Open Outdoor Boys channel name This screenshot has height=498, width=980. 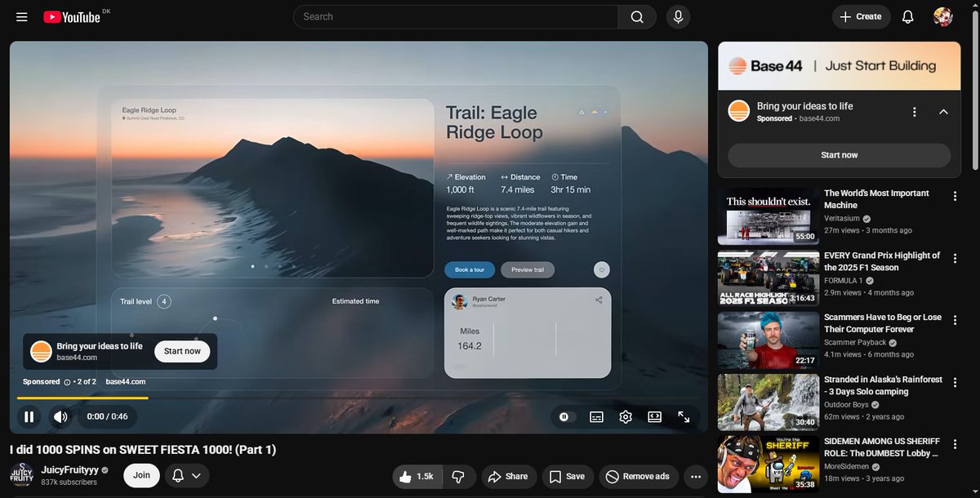(846, 405)
